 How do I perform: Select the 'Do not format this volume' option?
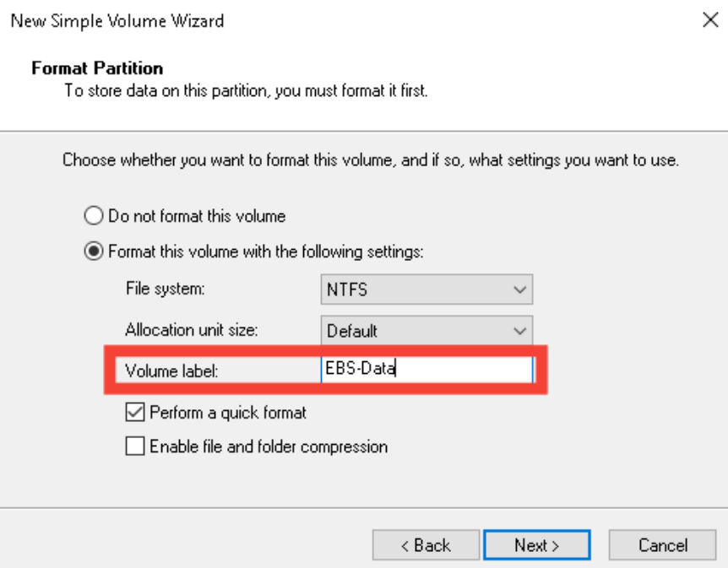point(94,216)
